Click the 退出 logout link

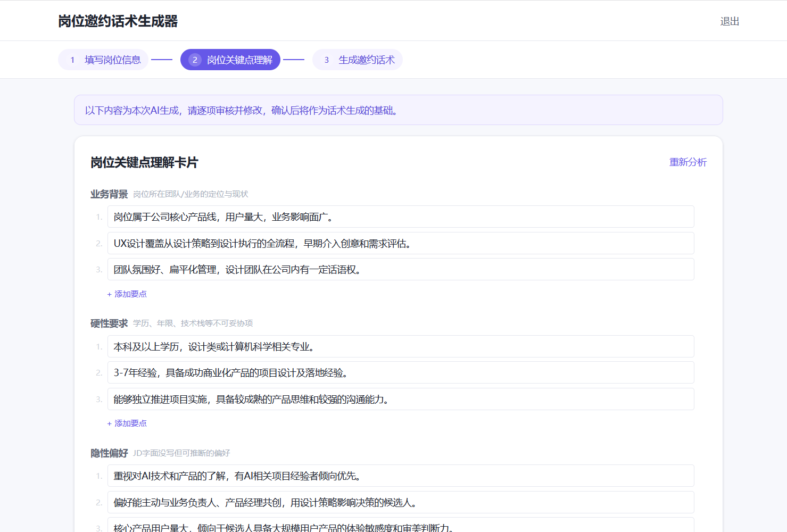coord(730,21)
